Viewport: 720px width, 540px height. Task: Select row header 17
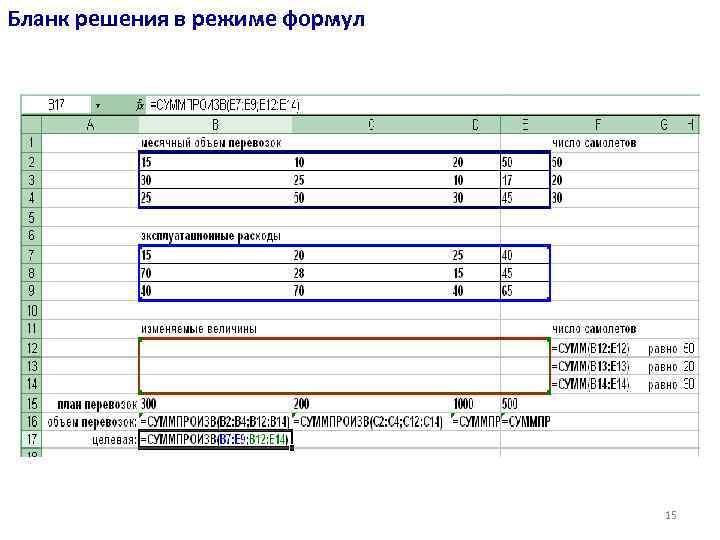point(32,439)
